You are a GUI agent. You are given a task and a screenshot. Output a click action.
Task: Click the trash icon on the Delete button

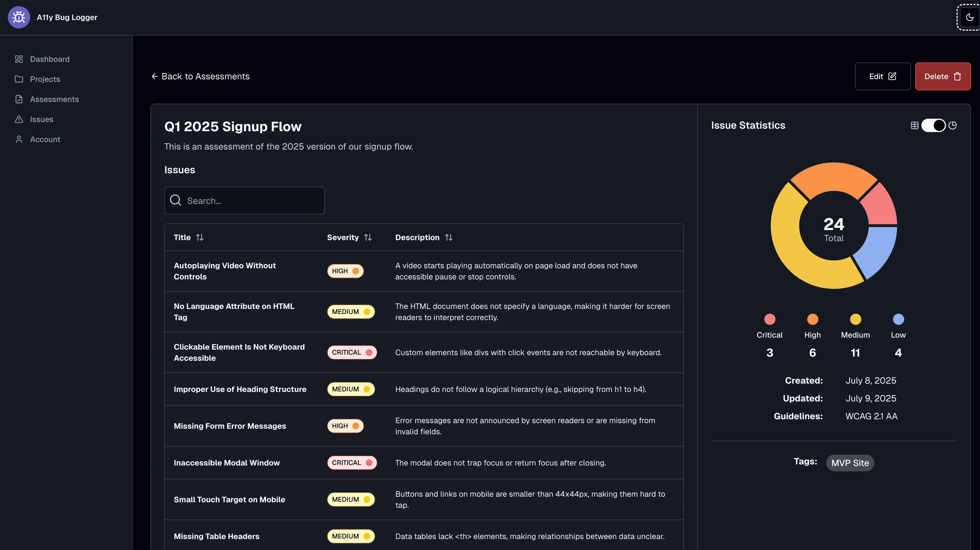(958, 77)
